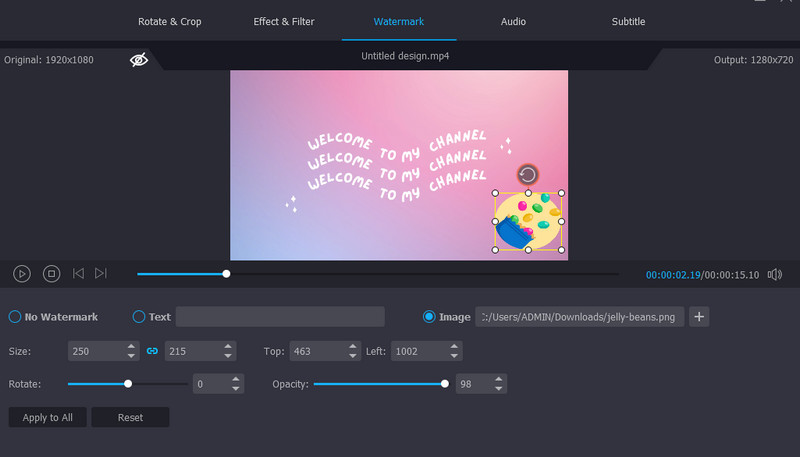Jump to previous frame
This screenshot has width=800, height=457.
click(78, 273)
